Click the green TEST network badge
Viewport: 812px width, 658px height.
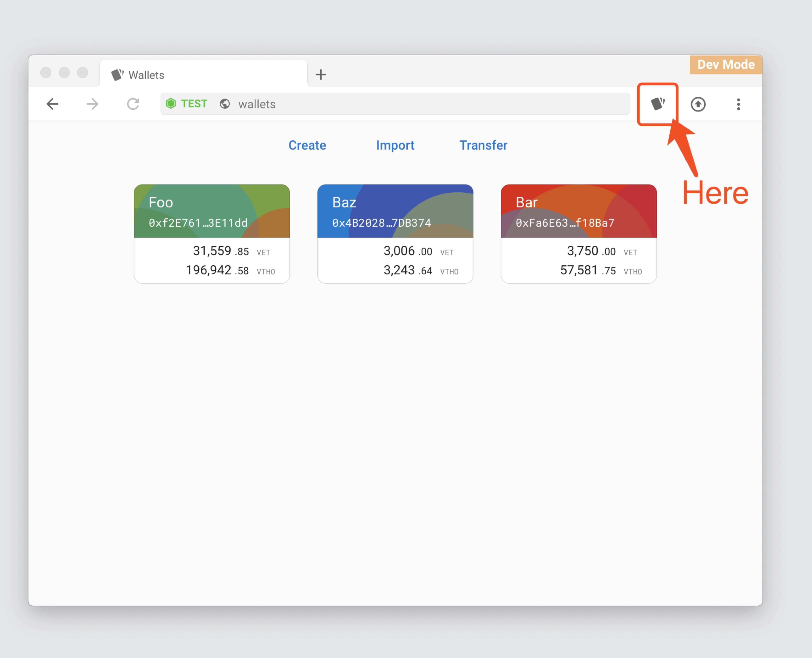(x=187, y=103)
